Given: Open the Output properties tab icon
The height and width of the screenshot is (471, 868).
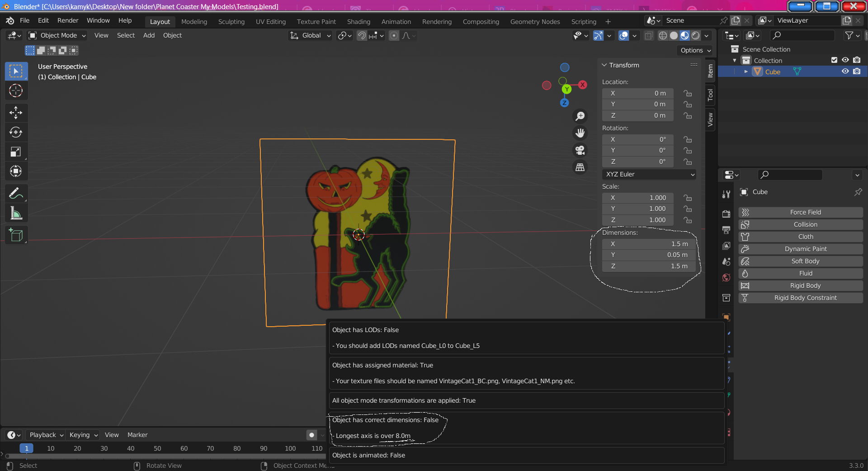Looking at the screenshot, I should click(726, 230).
